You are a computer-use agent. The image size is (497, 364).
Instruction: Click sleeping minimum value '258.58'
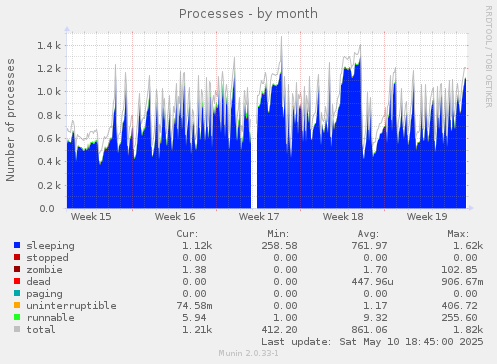click(x=279, y=246)
